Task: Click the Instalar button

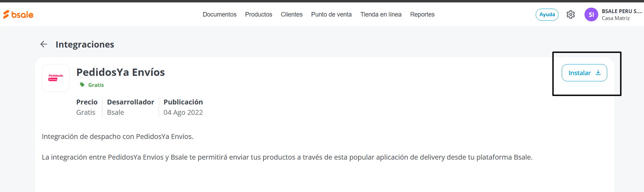Action: [584, 73]
